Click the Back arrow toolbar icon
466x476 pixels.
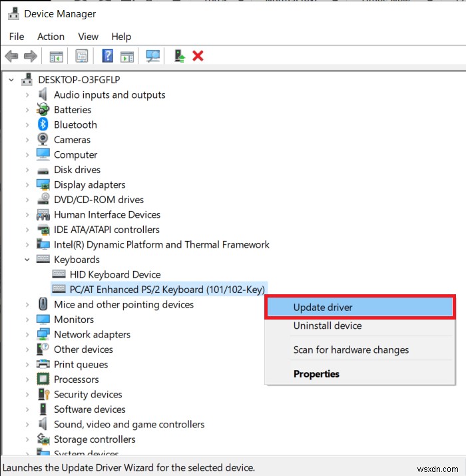(x=11, y=56)
